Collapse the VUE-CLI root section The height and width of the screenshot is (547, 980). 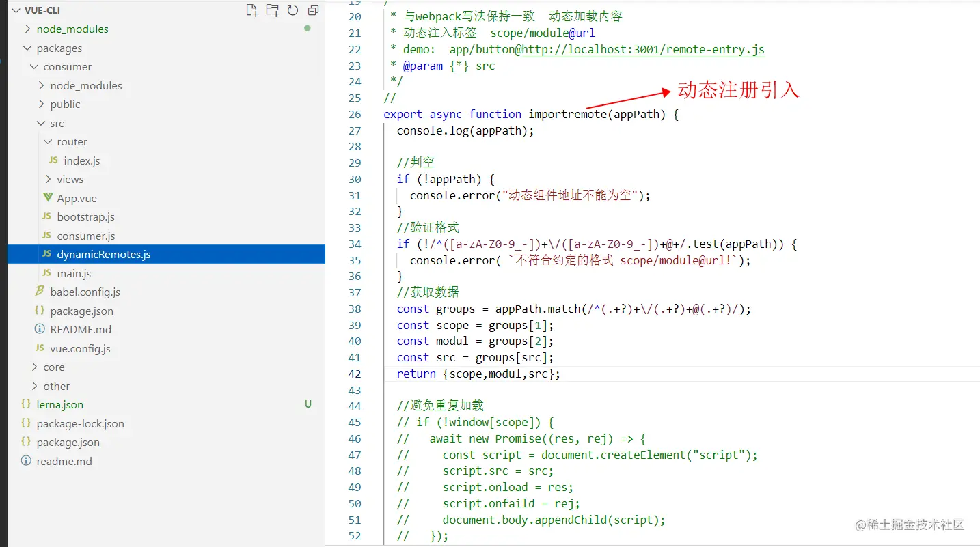16,10
